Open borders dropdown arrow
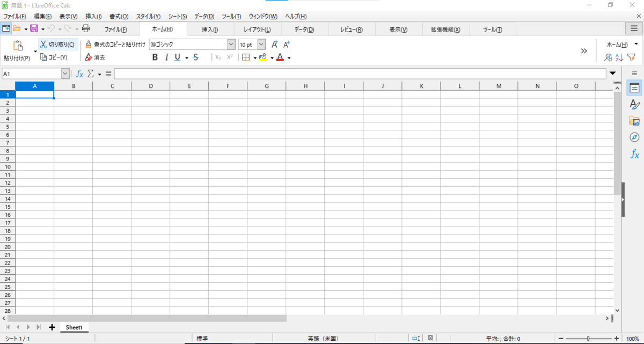The height and width of the screenshot is (344, 644). tap(254, 58)
